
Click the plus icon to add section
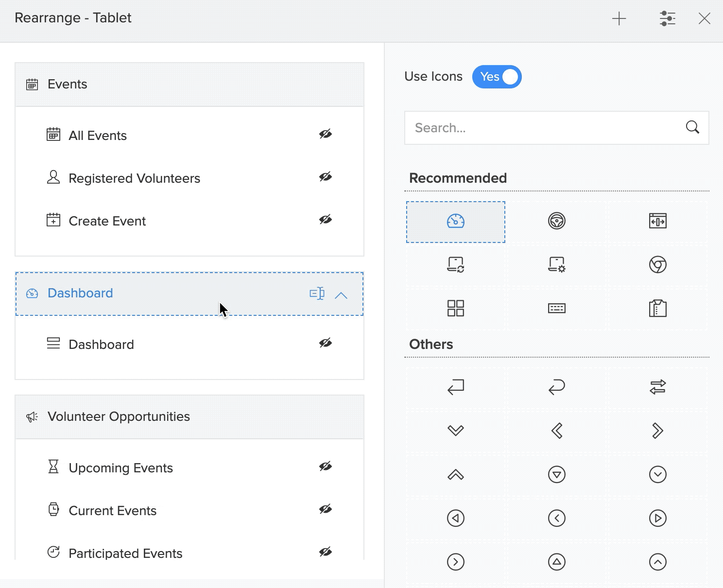click(x=619, y=19)
